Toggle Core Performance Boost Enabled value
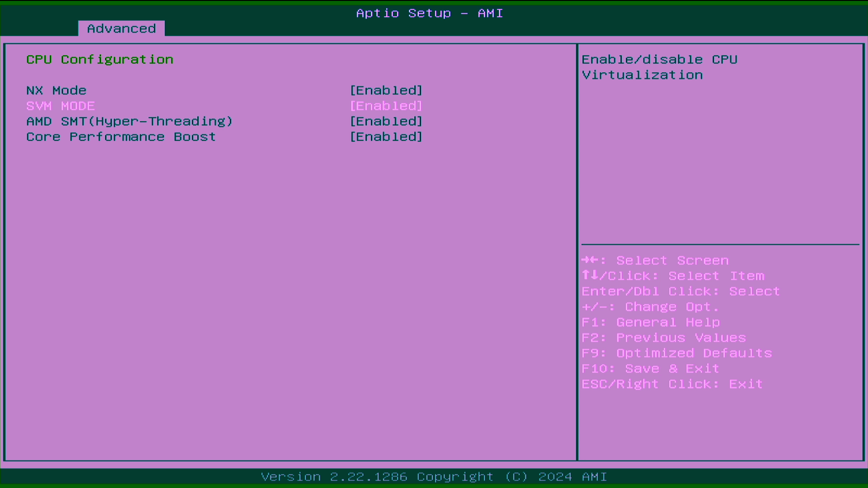The height and width of the screenshot is (488, 868). [386, 136]
